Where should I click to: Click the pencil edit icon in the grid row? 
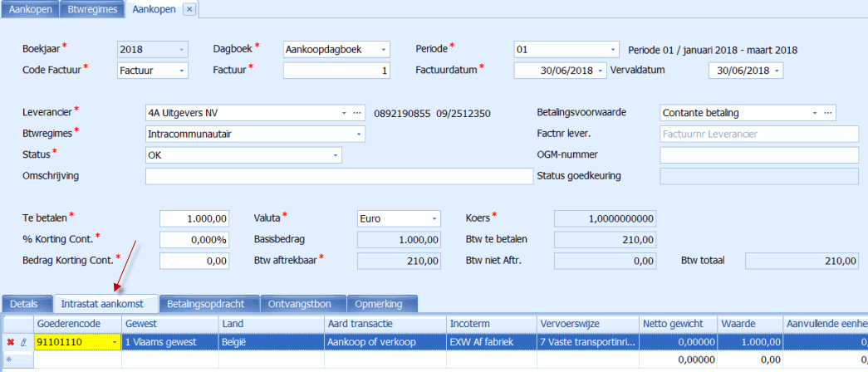[23, 341]
